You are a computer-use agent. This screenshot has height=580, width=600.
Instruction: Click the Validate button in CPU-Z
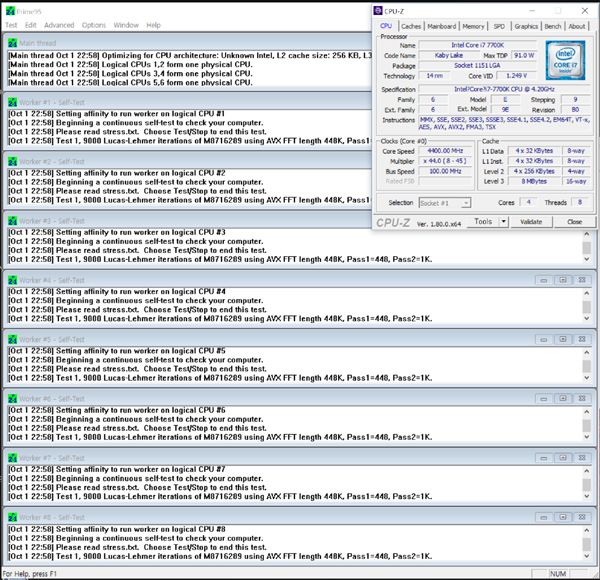tap(531, 222)
